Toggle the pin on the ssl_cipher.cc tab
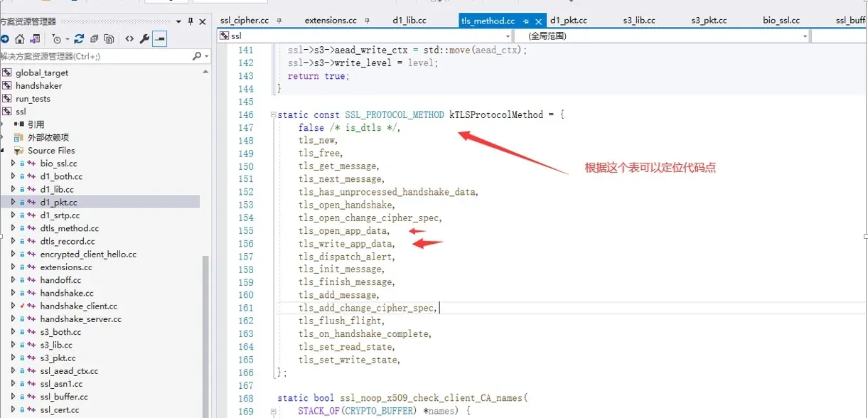The image size is (868, 418). point(279,21)
